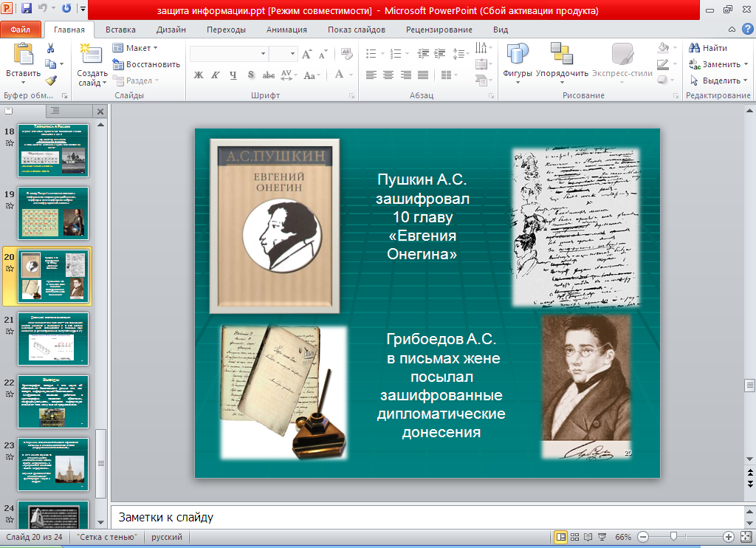Open font size combo box dropdown
Screen dimensions: 756x548
pos(292,54)
